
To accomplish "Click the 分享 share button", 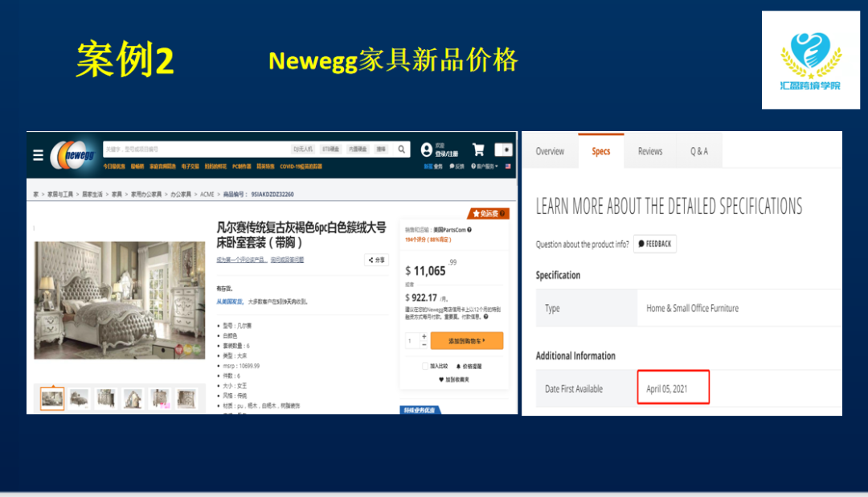I will pyautogui.click(x=376, y=260).
